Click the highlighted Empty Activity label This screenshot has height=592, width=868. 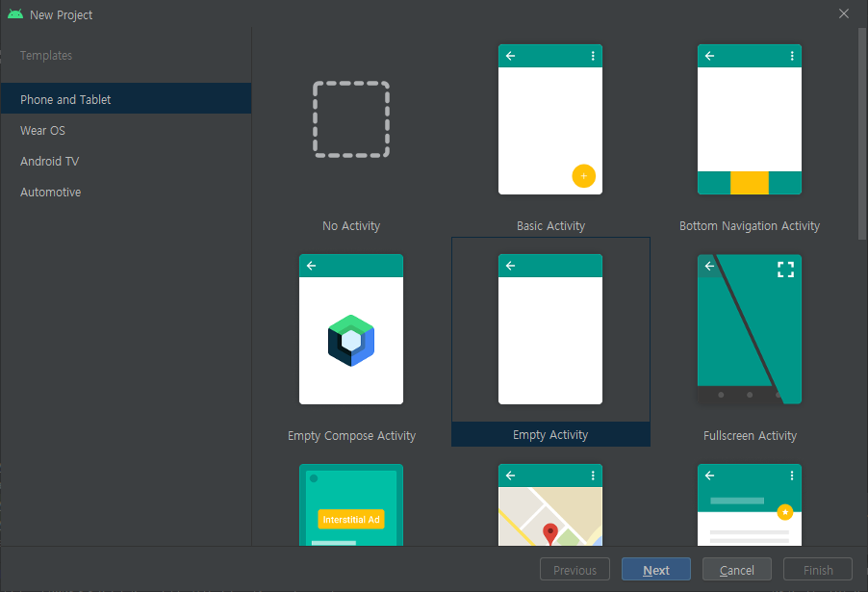[x=550, y=435]
